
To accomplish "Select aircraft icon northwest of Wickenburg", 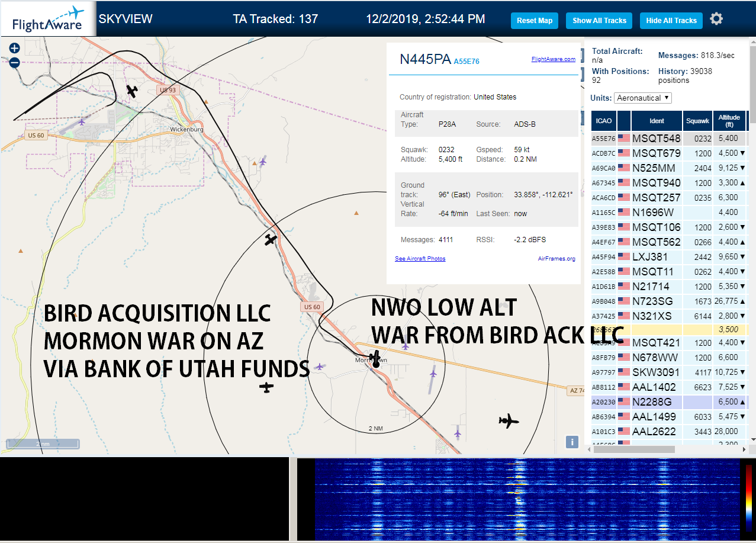I will pos(132,91).
